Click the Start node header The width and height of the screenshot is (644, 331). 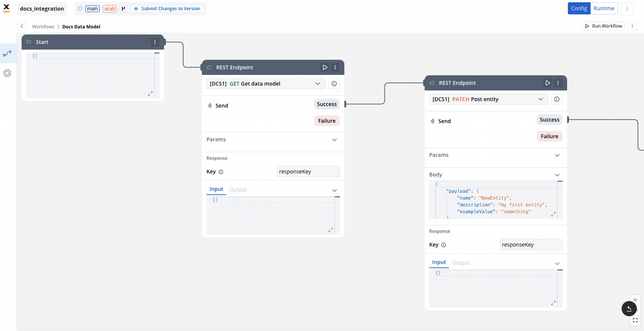coord(93,42)
